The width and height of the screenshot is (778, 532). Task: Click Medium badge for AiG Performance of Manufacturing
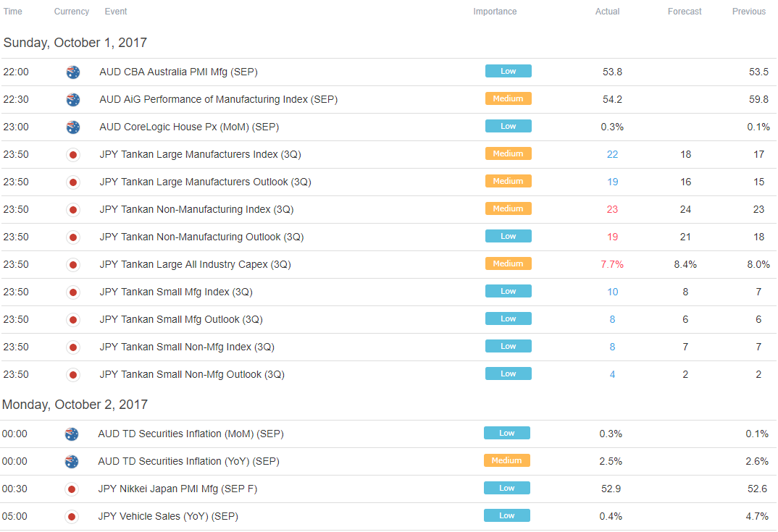tap(508, 98)
